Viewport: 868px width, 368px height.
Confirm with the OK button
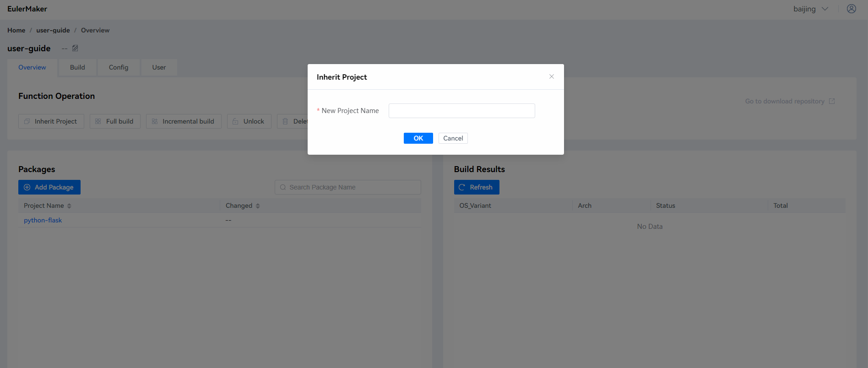418,138
